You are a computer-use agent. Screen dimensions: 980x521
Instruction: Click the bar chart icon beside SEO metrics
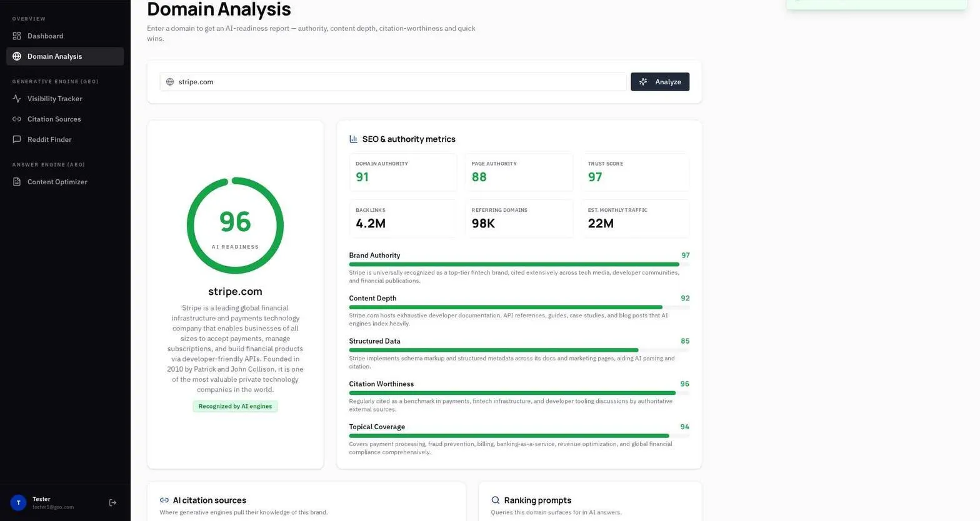pyautogui.click(x=353, y=139)
